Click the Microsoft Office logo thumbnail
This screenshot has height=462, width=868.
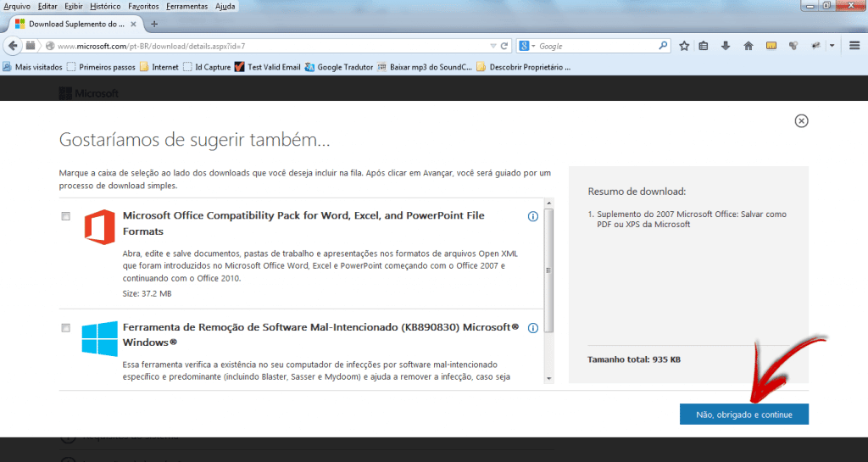pyautogui.click(x=100, y=227)
